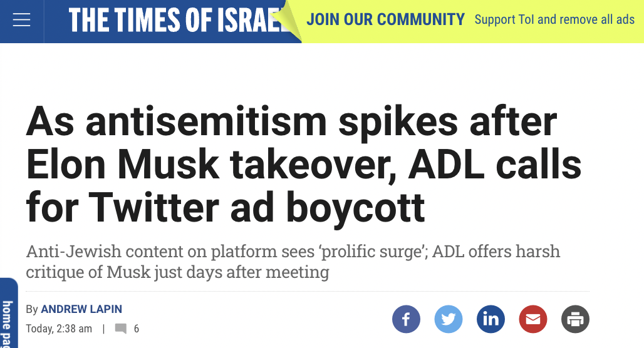
Task: Click the Today, 2:38 am timestamp
Action: (x=59, y=329)
